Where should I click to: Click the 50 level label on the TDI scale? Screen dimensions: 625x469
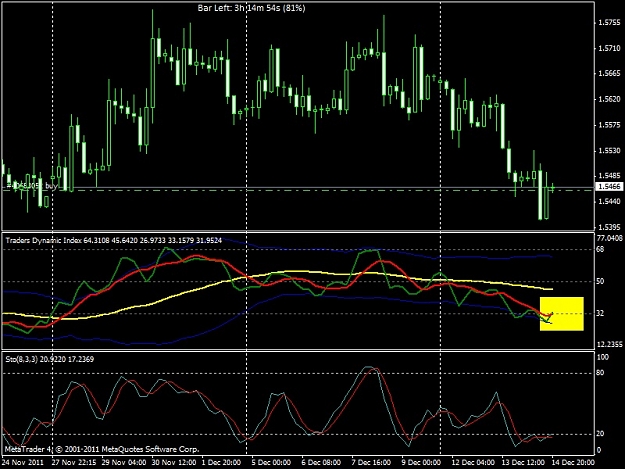pos(600,281)
